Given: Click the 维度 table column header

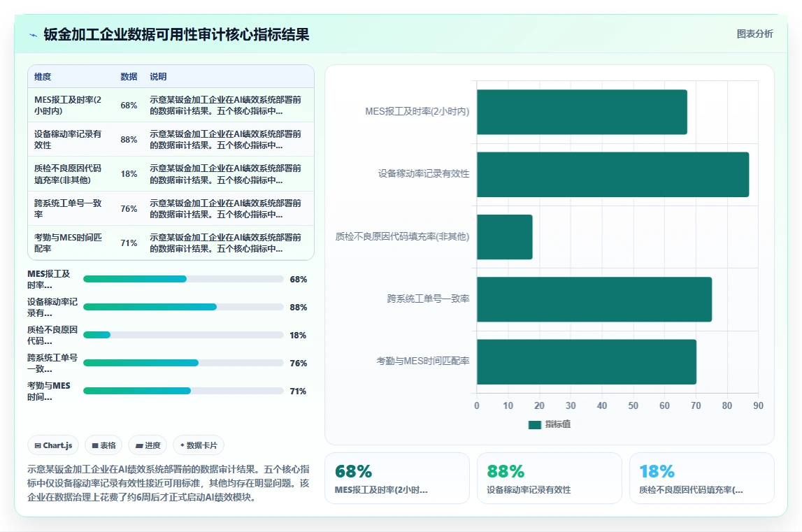Looking at the screenshot, I should [x=43, y=77].
